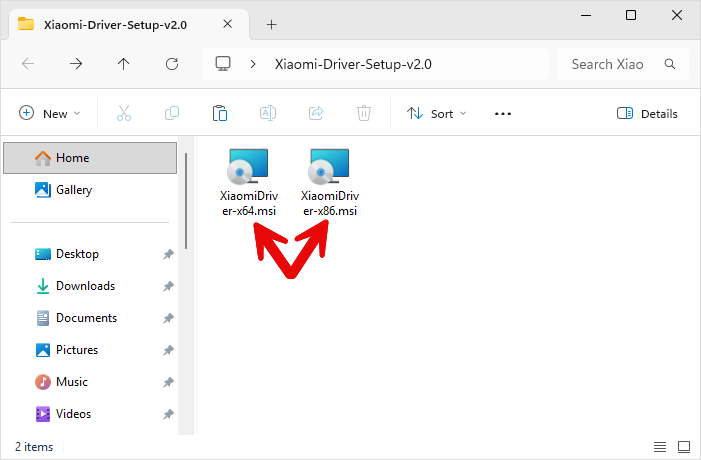
Task: Click the pin icon beside Videos
Action: pyautogui.click(x=169, y=414)
